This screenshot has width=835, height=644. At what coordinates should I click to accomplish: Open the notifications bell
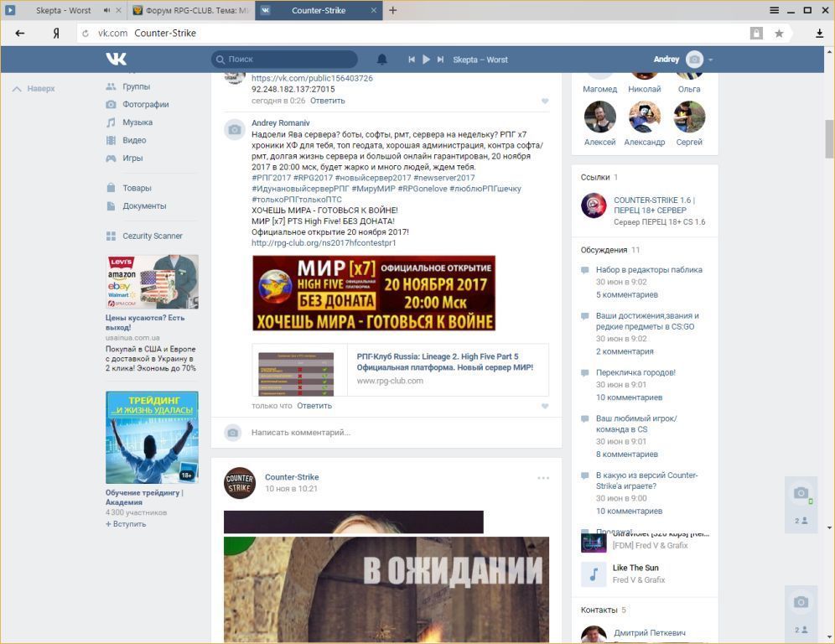[x=382, y=60]
